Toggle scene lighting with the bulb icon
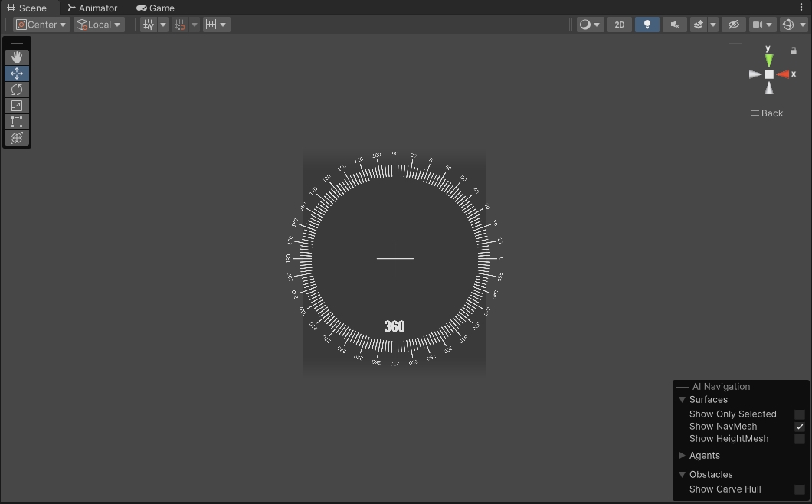Screen dimensions: 812x504 [647, 24]
